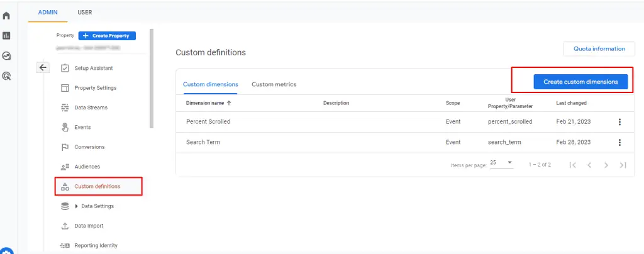Select the Custom dimensions tab
The width and height of the screenshot is (644, 254).
pos(210,84)
